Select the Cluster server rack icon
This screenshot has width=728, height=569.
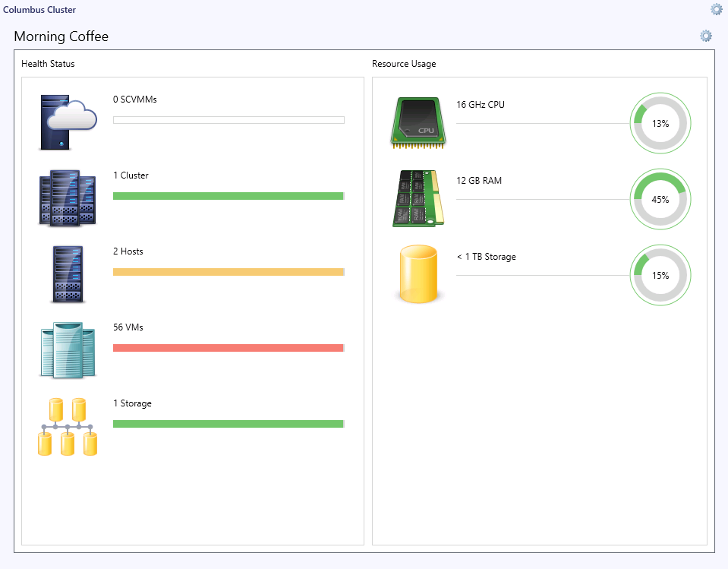coord(68,198)
